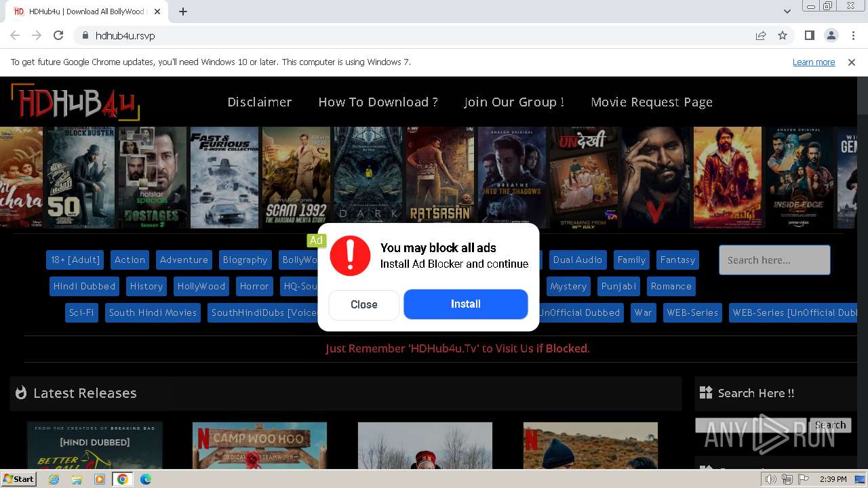Click the HDHub4u site logo
The width and height of the screenshot is (868, 488).
(75, 102)
